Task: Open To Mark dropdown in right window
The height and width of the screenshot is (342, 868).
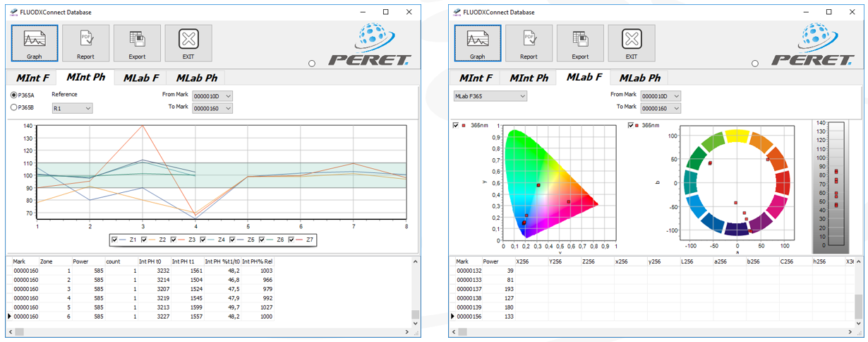Action: click(x=661, y=108)
